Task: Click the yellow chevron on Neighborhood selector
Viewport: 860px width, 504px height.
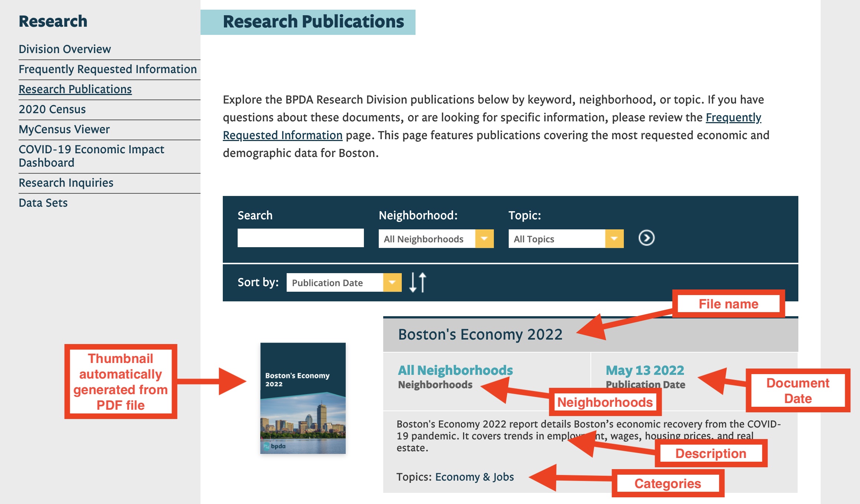Action: pyautogui.click(x=485, y=239)
